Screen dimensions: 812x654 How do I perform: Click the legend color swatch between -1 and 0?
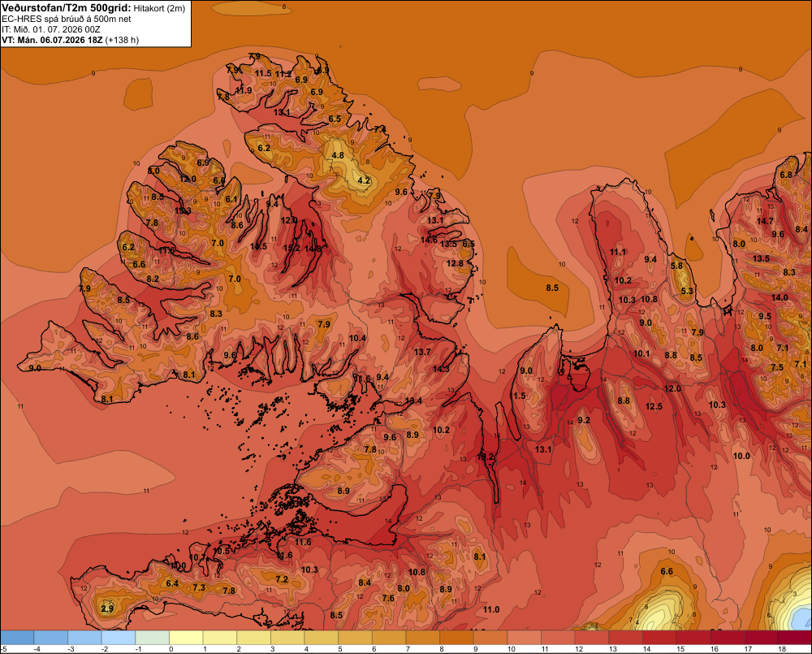pos(153,638)
